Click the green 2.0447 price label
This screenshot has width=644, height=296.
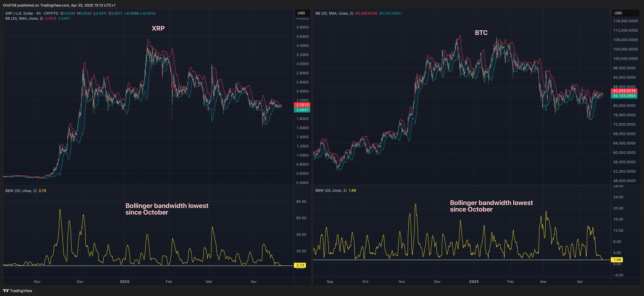[x=302, y=110]
